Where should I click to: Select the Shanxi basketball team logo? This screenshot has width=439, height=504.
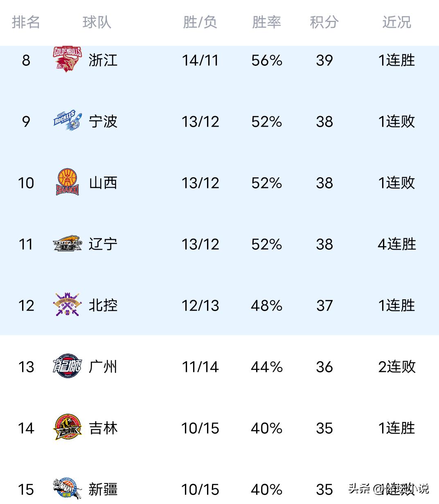click(x=68, y=182)
